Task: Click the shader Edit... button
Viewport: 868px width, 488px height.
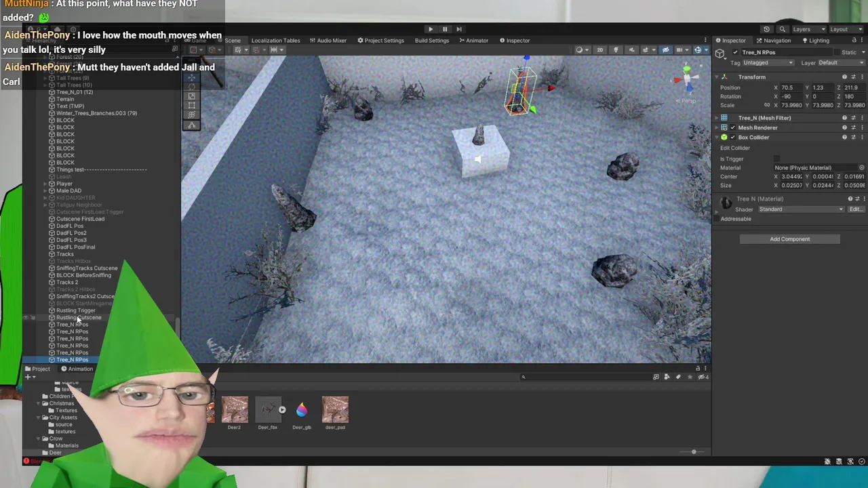Action: point(856,209)
